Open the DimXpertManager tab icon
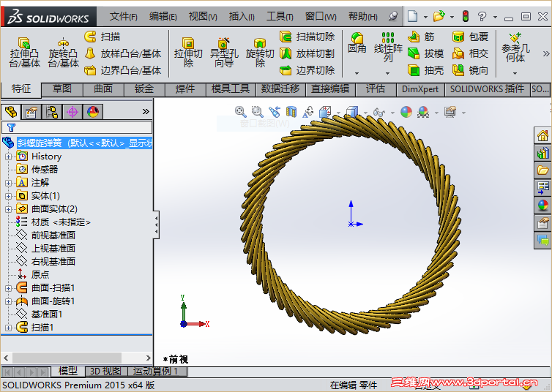Viewport: 552px width, 392px height. click(x=72, y=112)
